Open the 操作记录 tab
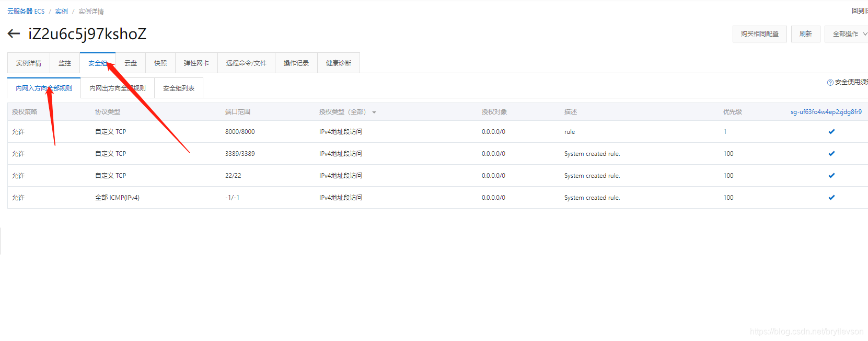Screen dimensions: 868x341 click(x=296, y=63)
